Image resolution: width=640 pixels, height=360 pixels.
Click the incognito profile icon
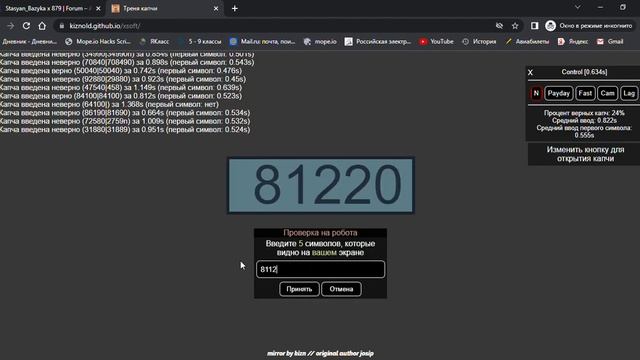(x=550, y=26)
